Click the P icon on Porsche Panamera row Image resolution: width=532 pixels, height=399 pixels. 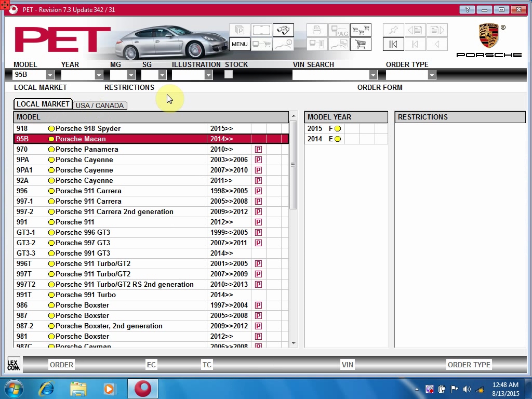[258, 149]
